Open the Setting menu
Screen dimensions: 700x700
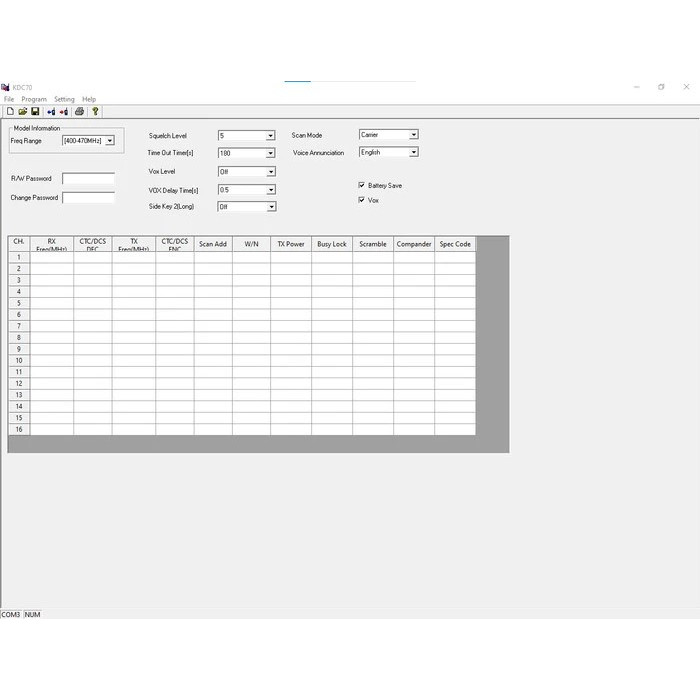64,99
